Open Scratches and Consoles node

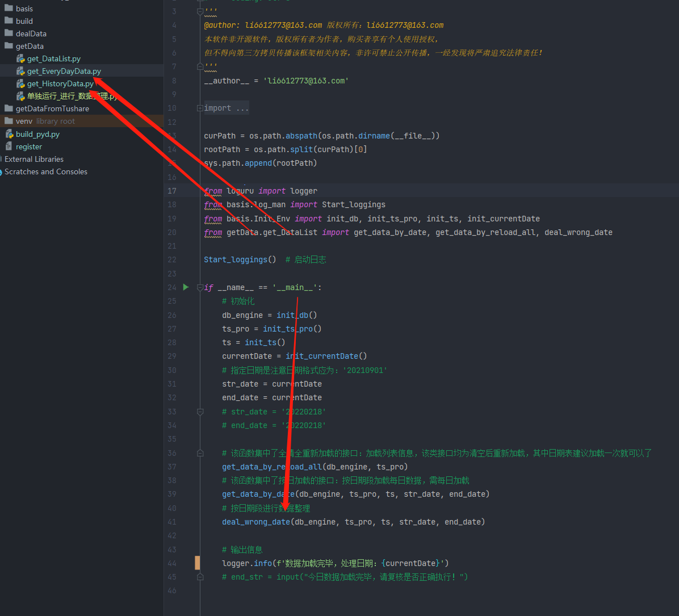click(x=45, y=171)
